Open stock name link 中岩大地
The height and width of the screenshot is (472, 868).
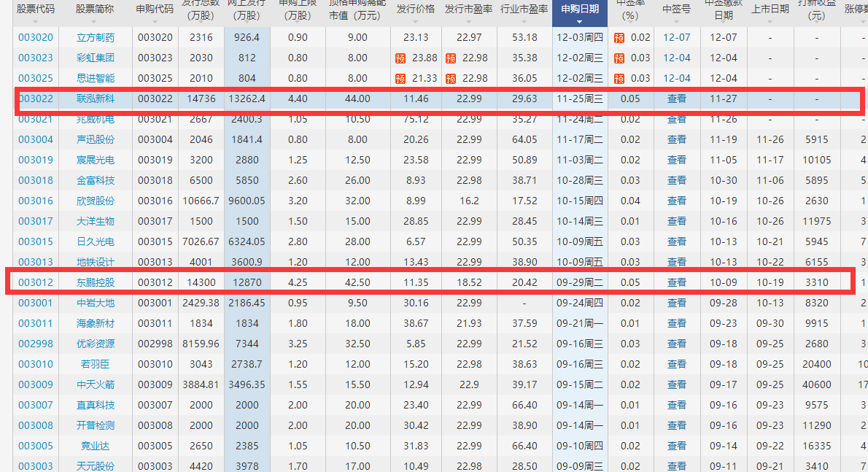click(96, 303)
